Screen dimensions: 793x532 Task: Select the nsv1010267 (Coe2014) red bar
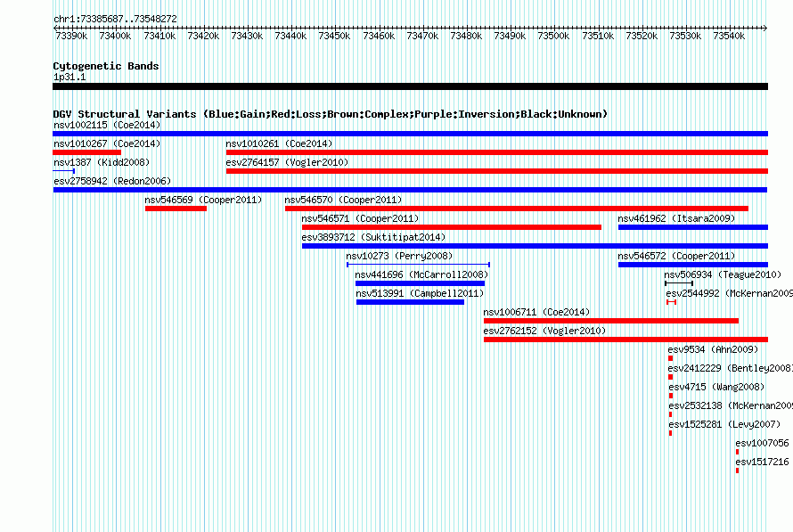pos(87,152)
